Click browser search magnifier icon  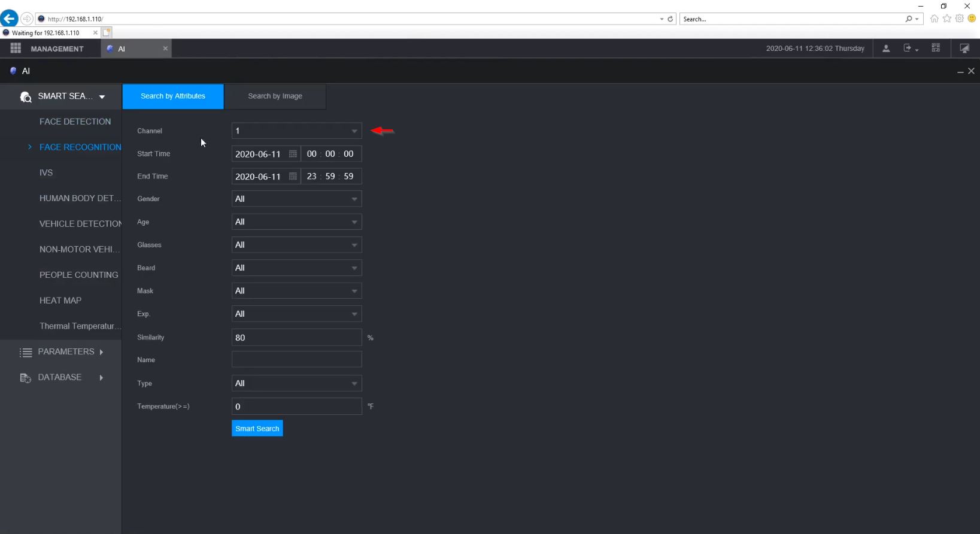click(909, 19)
